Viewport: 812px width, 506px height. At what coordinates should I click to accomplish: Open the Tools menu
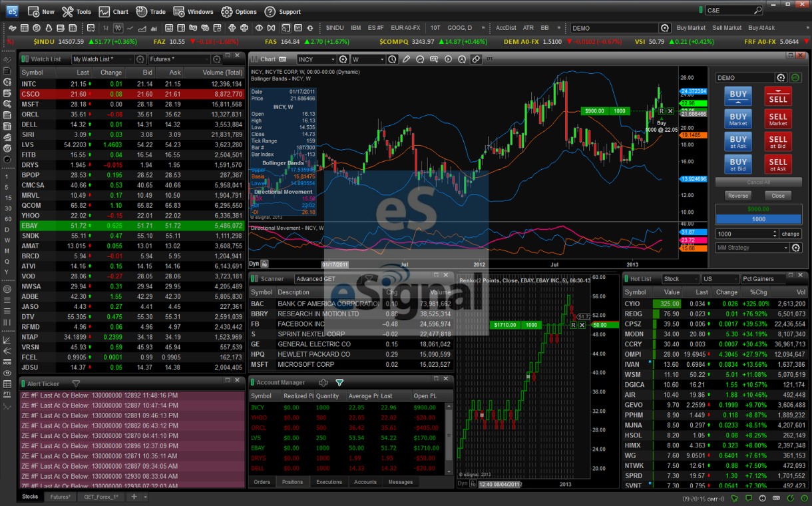coord(77,12)
